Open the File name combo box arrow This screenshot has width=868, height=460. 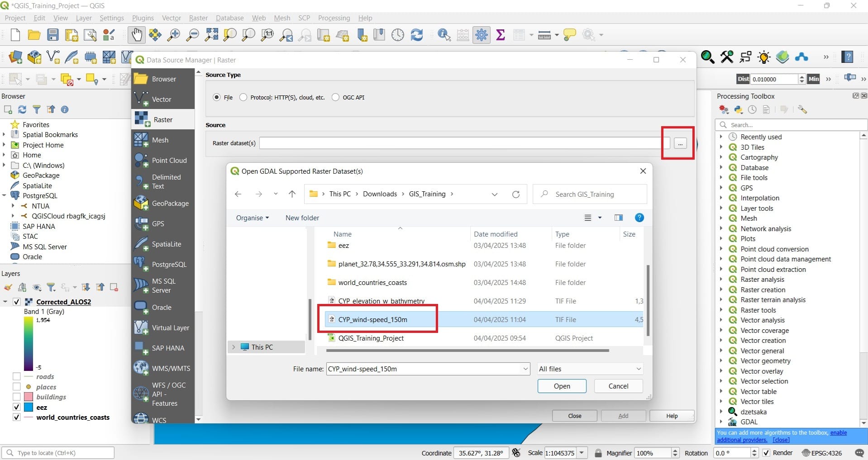coord(525,369)
